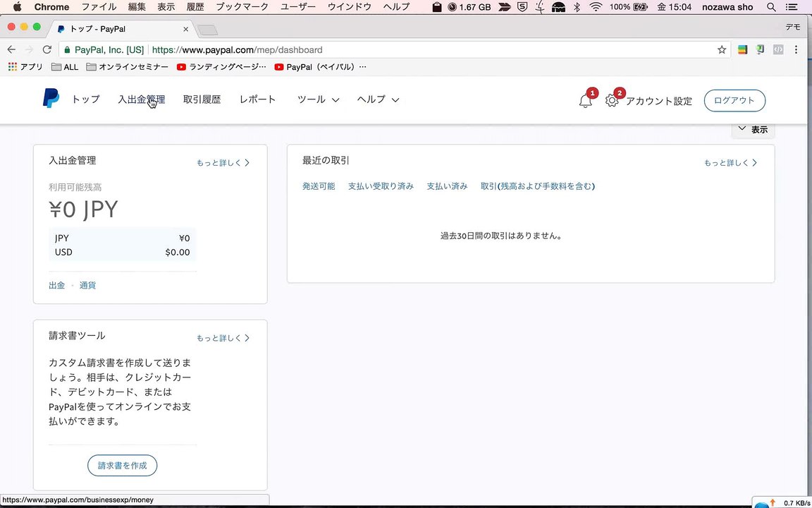Open the Chrome ファイル menu

(x=99, y=7)
